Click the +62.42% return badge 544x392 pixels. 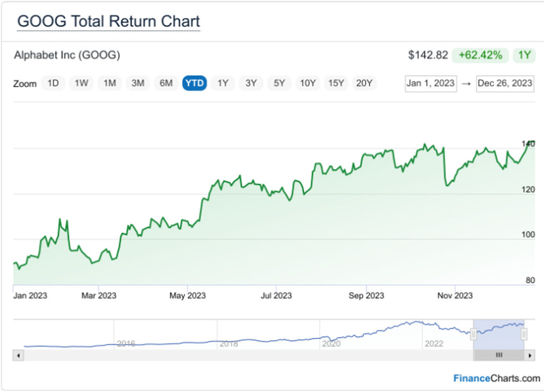click(480, 55)
